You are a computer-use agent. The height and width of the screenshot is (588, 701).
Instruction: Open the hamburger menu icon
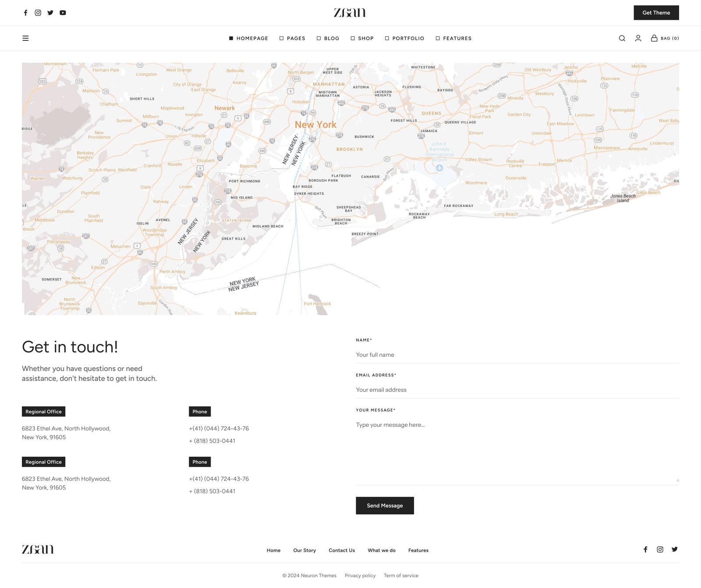[25, 39]
